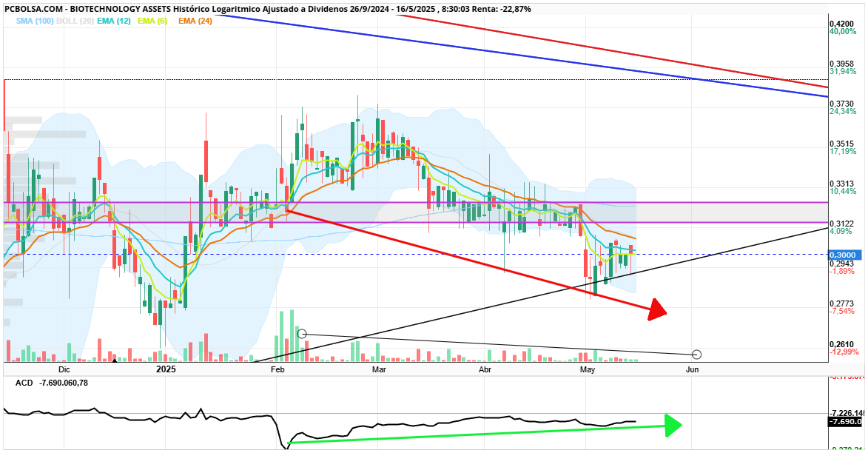This screenshot has width=868, height=453.
Task: Click the EMA (24) indicator label
Action: click(195, 21)
